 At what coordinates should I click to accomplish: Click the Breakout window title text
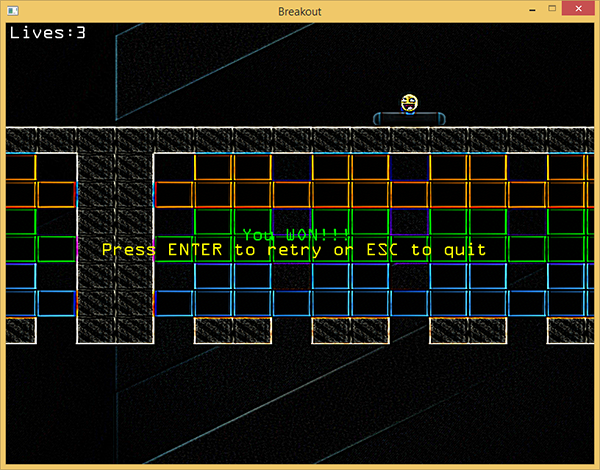tap(300, 10)
